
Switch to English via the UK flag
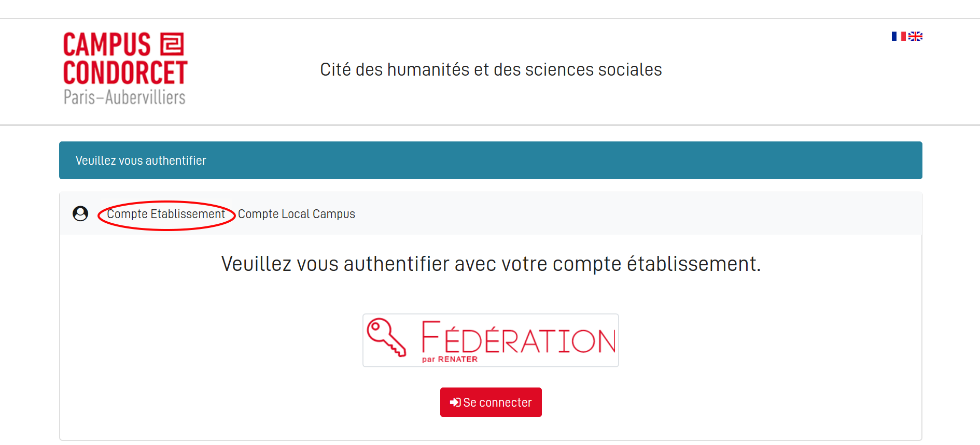915,36
